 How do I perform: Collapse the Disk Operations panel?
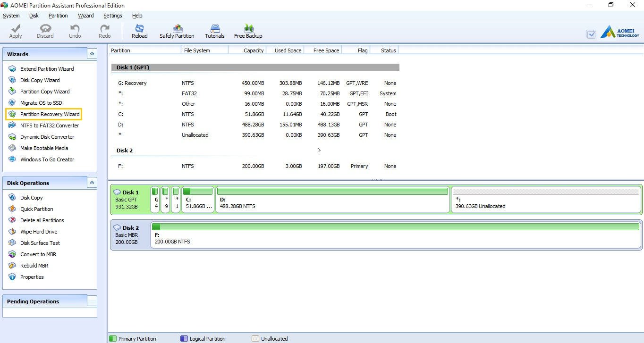click(92, 183)
